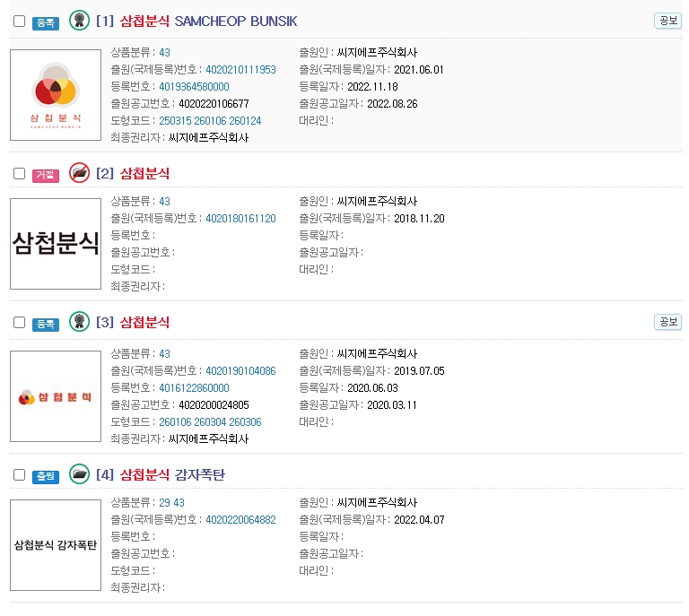
Task: Open the 삼첩분식 감자폭탄 thumbnail of result 4
Action: pyautogui.click(x=56, y=545)
